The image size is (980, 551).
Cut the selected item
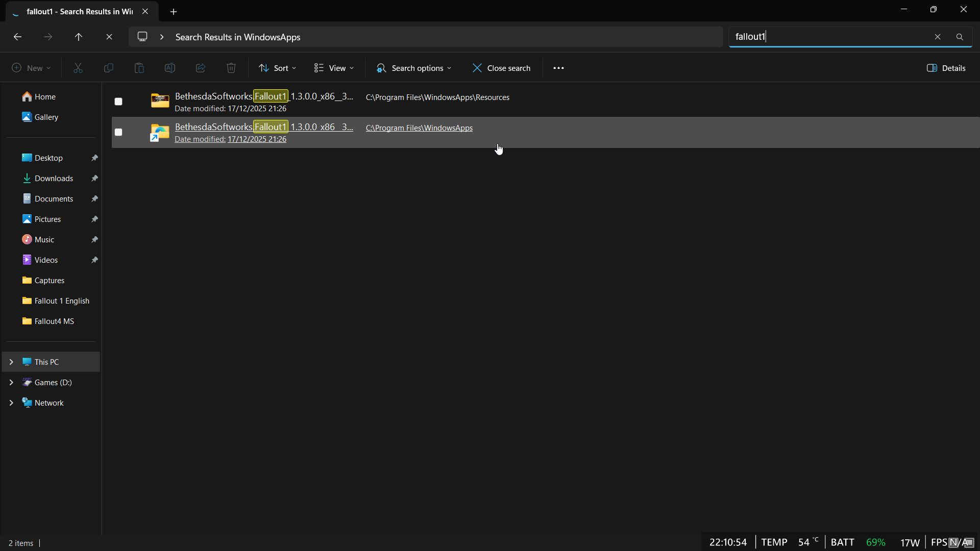(78, 68)
